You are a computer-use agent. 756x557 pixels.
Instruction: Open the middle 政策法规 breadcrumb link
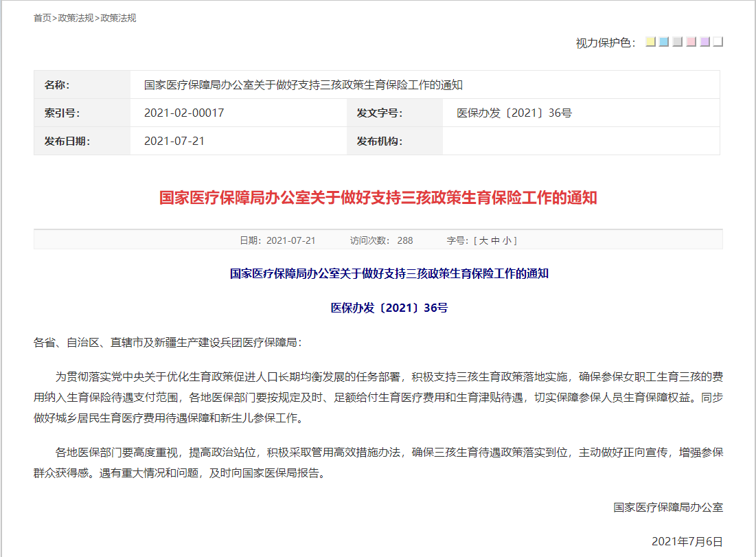pos(76,18)
